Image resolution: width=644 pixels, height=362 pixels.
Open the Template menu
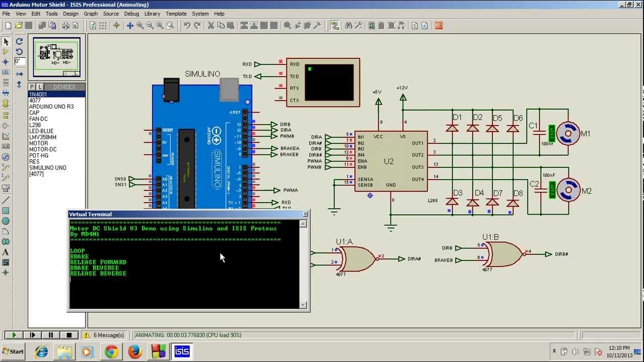click(x=176, y=14)
